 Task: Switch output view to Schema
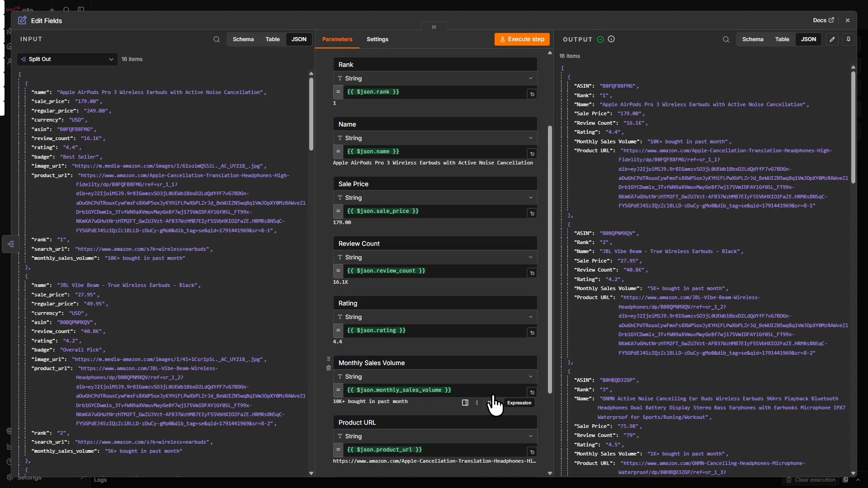click(x=753, y=39)
